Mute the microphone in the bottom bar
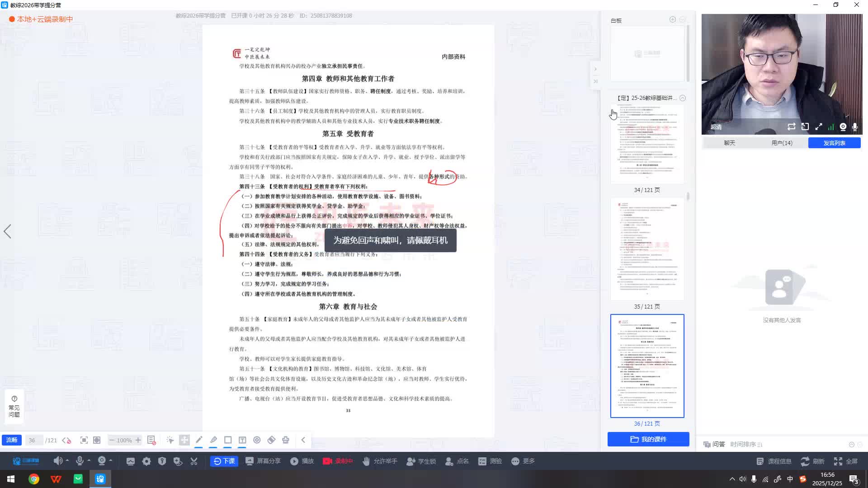 coord(80,461)
